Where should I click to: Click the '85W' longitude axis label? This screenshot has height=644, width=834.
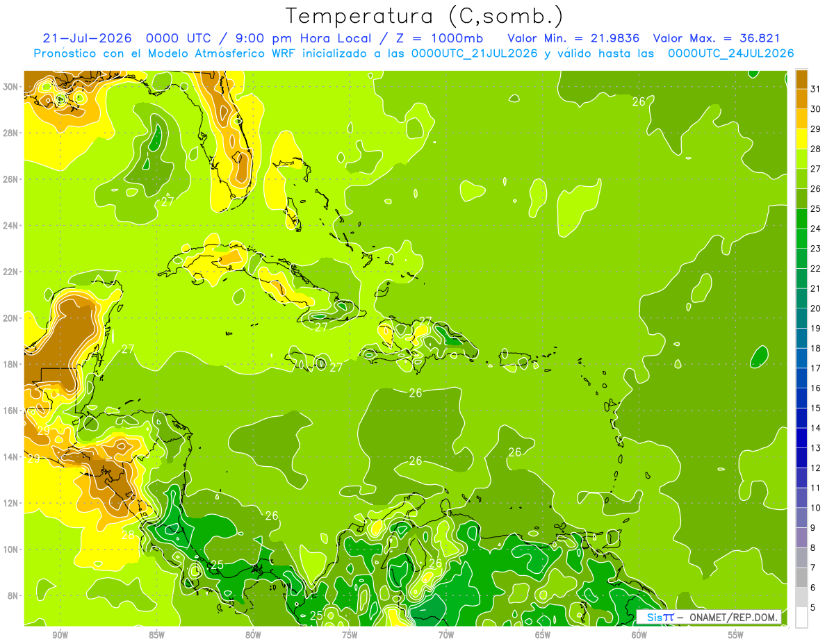point(156,635)
